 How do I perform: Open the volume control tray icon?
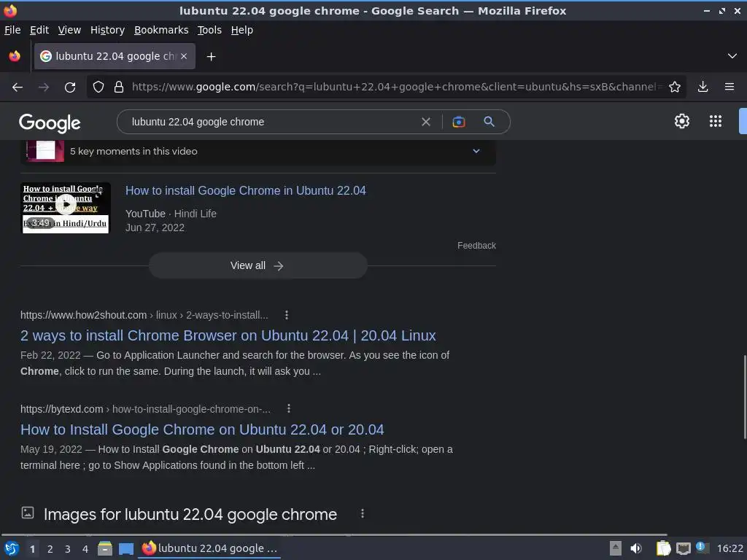pos(636,548)
